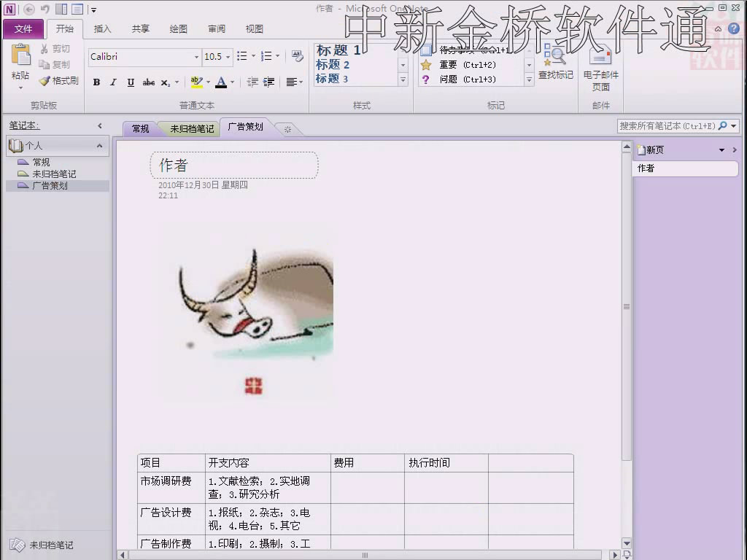Collapse the 笔记本 navigation pane
The height and width of the screenshot is (560, 747).
(99, 125)
